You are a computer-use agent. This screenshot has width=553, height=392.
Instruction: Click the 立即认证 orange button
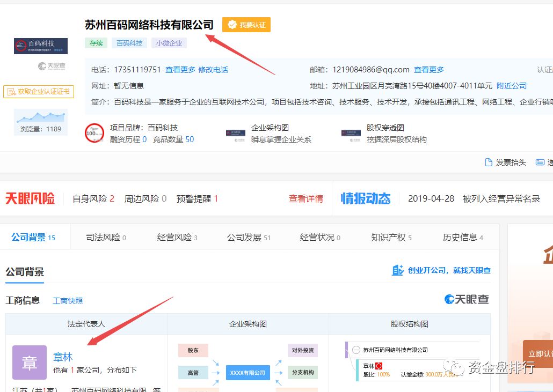tap(538, 354)
